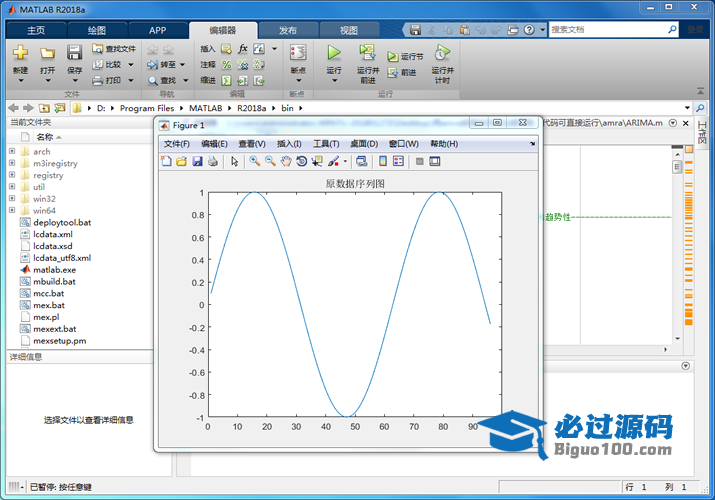Click the Print Figure icon in Figure toolbar
Viewport: 715px width, 500px height.
coord(213,161)
